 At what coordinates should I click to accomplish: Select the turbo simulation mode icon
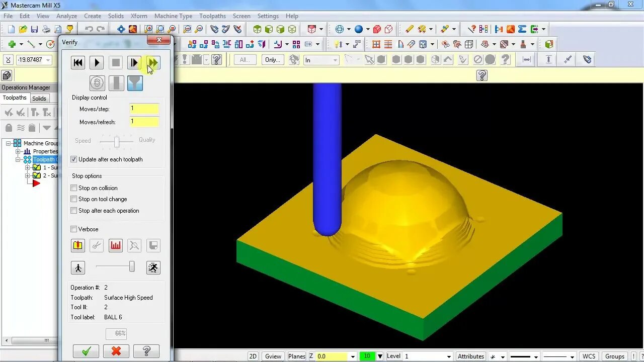click(x=97, y=83)
